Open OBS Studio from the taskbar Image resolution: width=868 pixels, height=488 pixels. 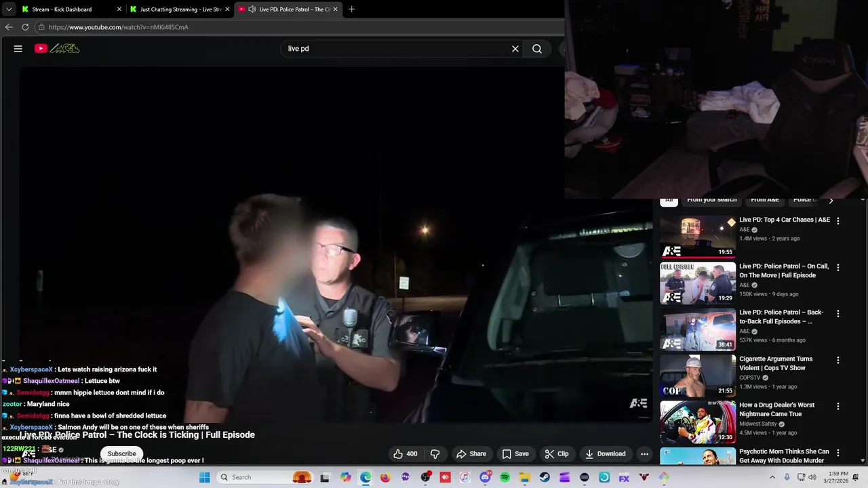pyautogui.click(x=425, y=477)
